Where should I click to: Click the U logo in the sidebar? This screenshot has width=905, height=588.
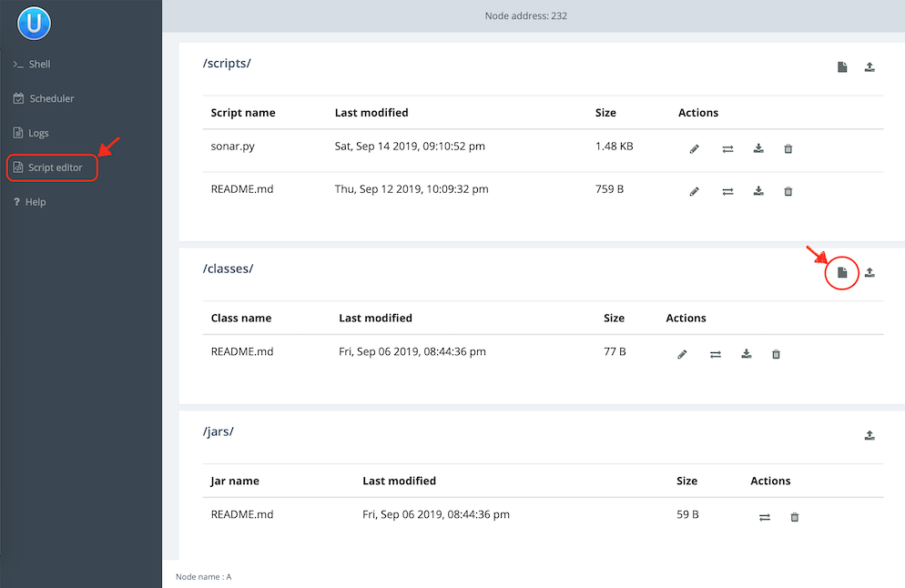click(34, 24)
